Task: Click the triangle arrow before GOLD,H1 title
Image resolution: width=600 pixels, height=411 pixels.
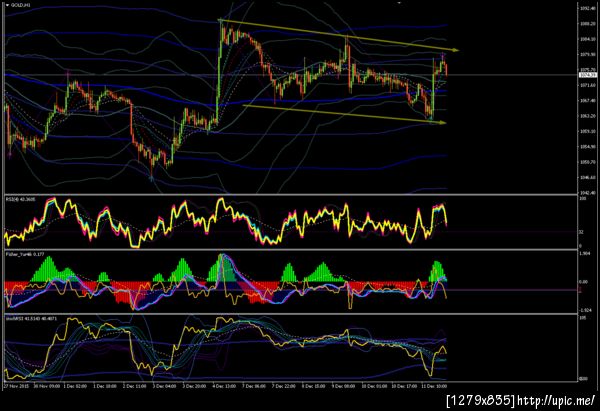Action: (x=7, y=5)
